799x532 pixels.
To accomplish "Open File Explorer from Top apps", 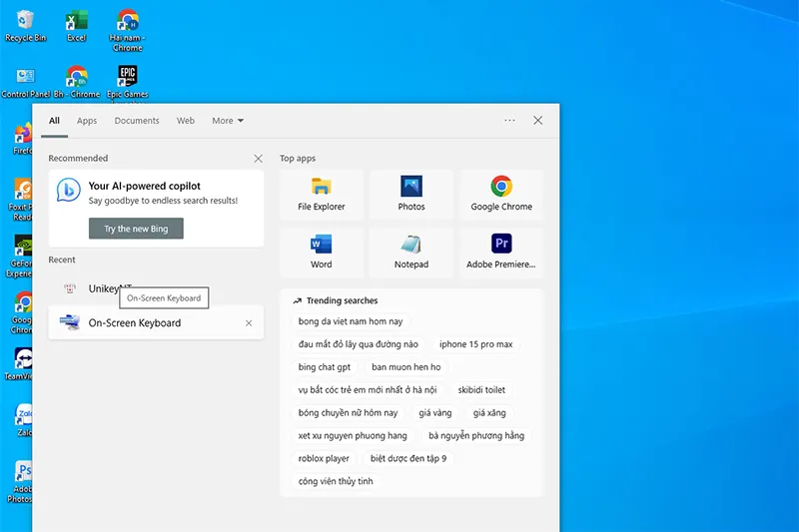I will pos(322,195).
